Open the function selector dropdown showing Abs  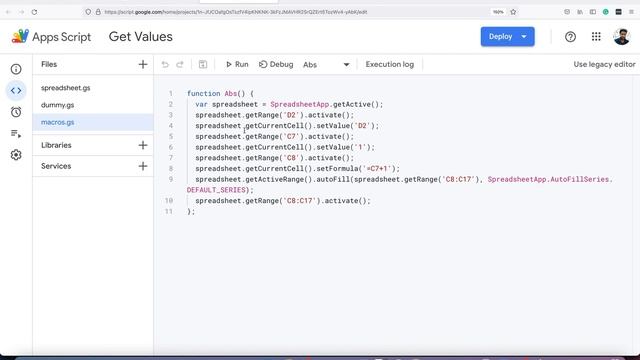pyautogui.click(x=326, y=64)
